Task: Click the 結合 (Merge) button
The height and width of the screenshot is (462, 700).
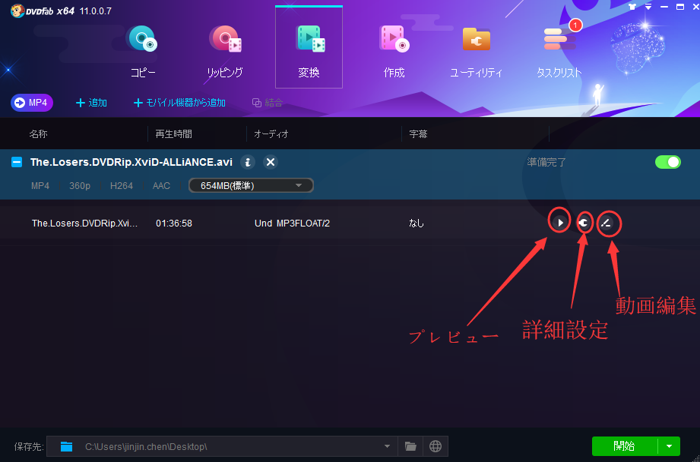Action: pyautogui.click(x=267, y=103)
